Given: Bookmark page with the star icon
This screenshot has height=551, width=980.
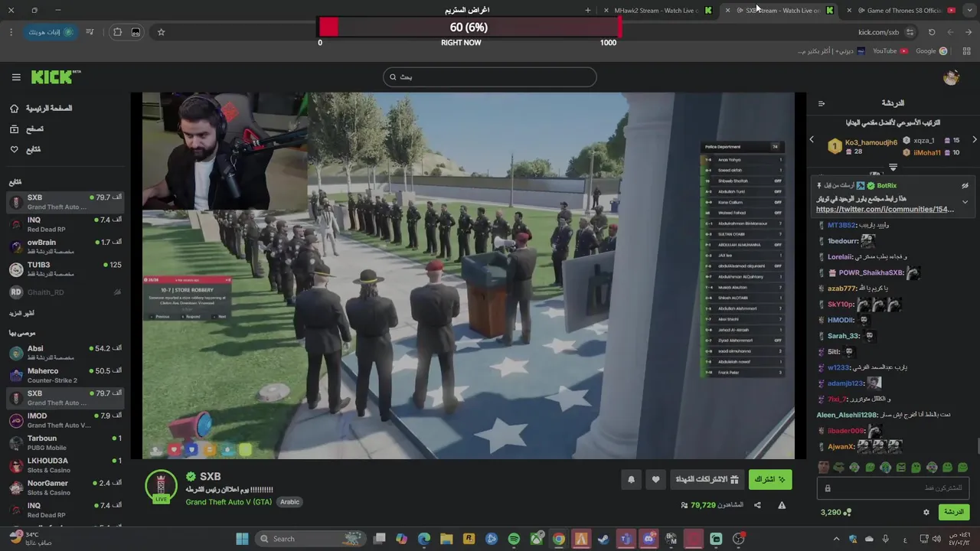Looking at the screenshot, I should (161, 32).
